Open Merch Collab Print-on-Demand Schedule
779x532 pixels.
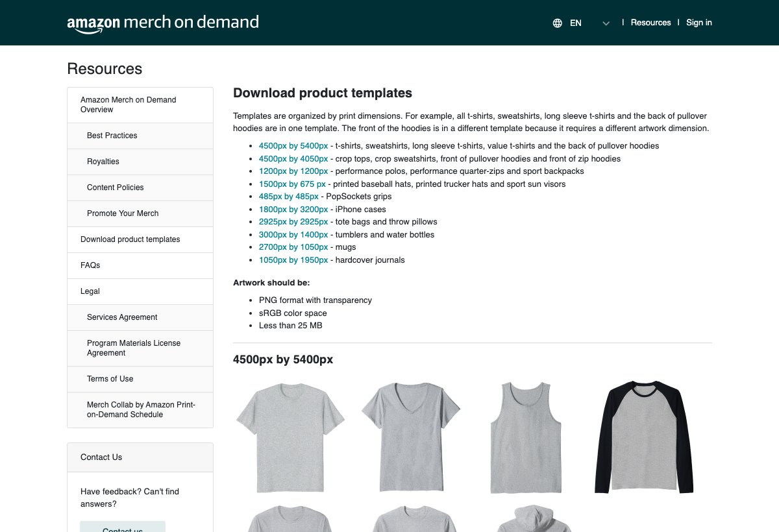pyautogui.click(x=140, y=410)
